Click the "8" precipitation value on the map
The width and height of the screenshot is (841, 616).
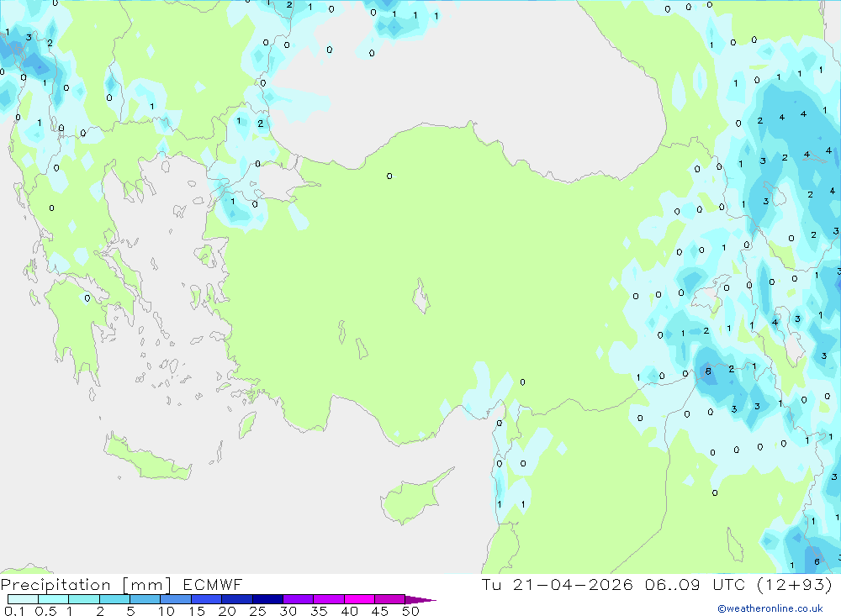pyautogui.click(x=708, y=371)
